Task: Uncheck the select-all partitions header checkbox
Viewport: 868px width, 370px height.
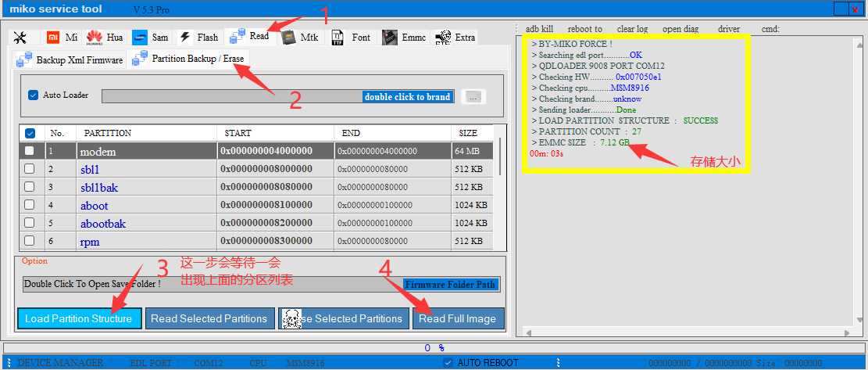Action: 30,133
